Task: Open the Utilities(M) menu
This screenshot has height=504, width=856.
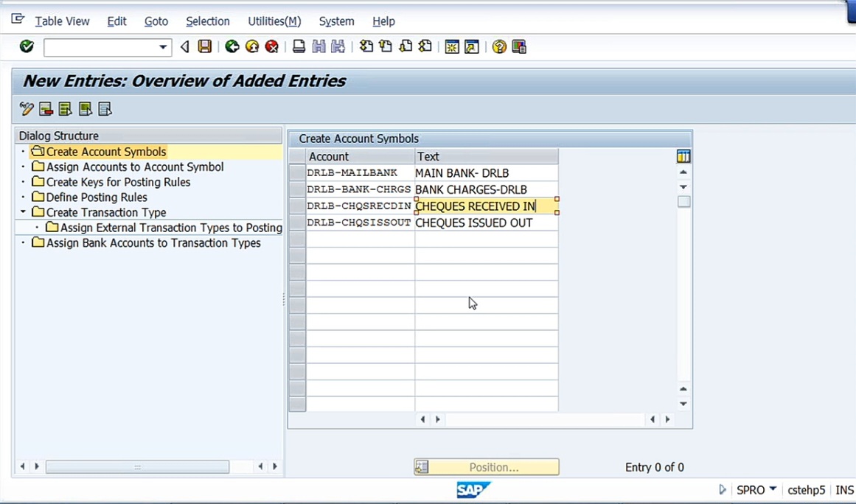Action: pyautogui.click(x=274, y=21)
